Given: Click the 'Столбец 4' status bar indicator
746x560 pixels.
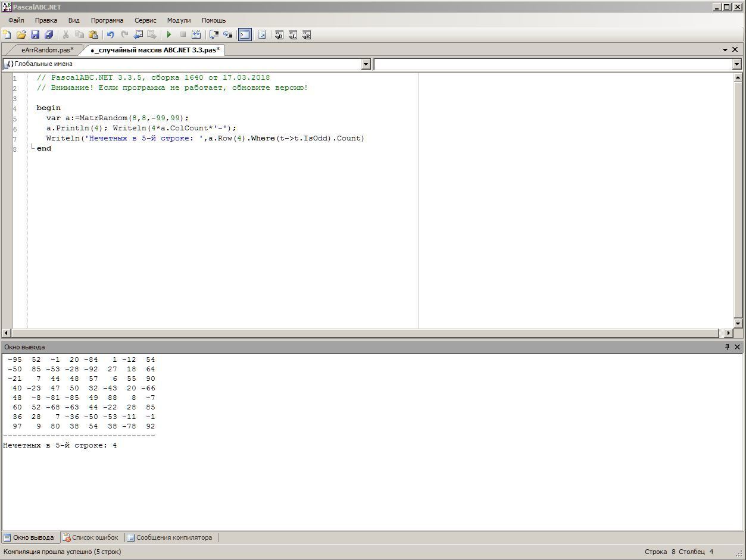Looking at the screenshot, I should [696, 552].
